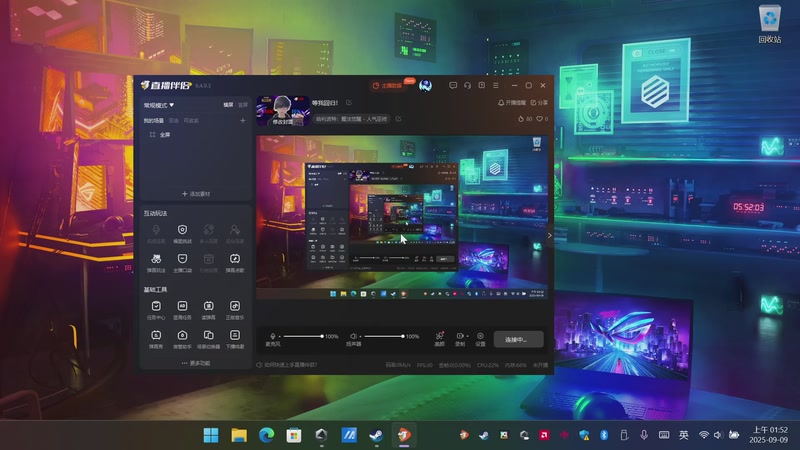Screen dimensions: 800x450
Task: Select the 我的场景 tab
Action: [153, 120]
